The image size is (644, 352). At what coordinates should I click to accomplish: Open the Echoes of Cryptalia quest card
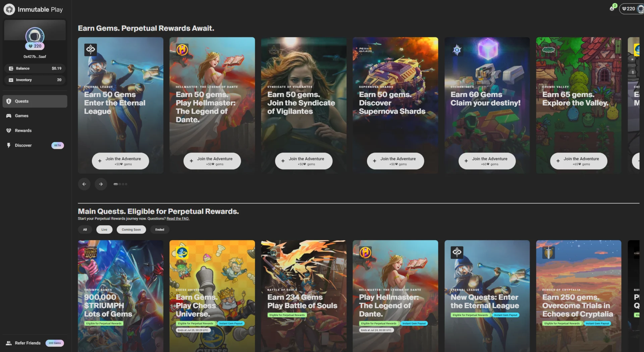pos(579,296)
